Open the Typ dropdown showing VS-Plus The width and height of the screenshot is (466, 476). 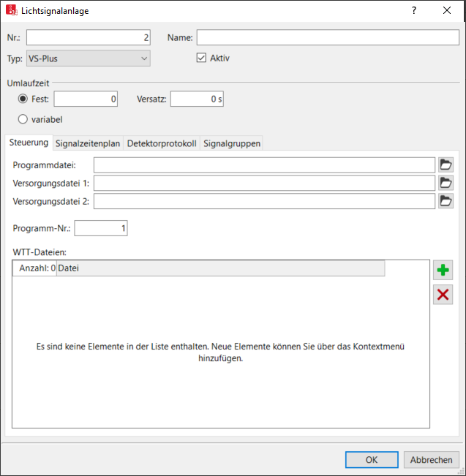[88, 58]
